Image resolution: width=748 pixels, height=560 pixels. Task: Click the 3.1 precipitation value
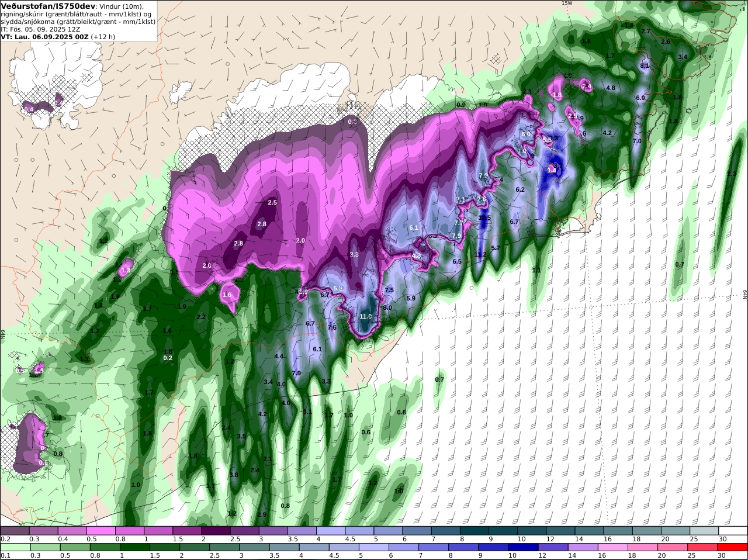[x=307, y=412]
